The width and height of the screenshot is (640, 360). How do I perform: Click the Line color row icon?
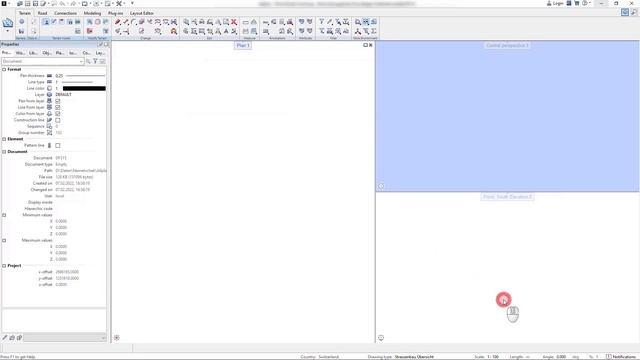[49, 88]
